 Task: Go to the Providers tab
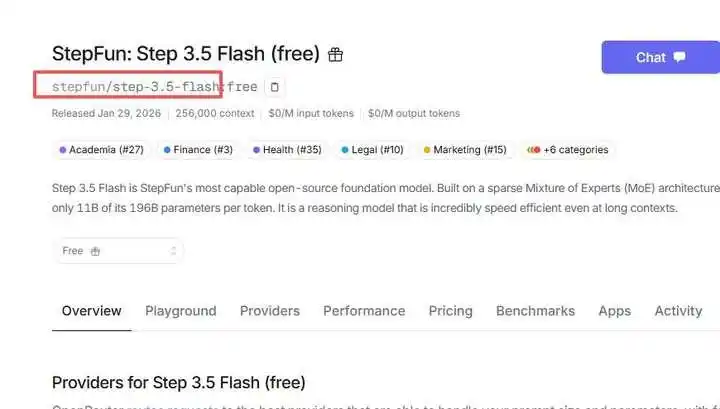pyautogui.click(x=269, y=311)
